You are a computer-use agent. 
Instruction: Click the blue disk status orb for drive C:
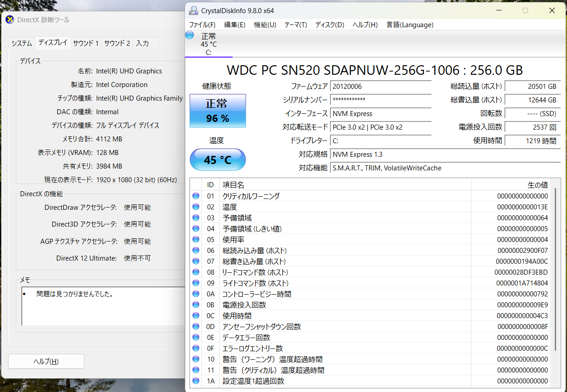pos(189,35)
